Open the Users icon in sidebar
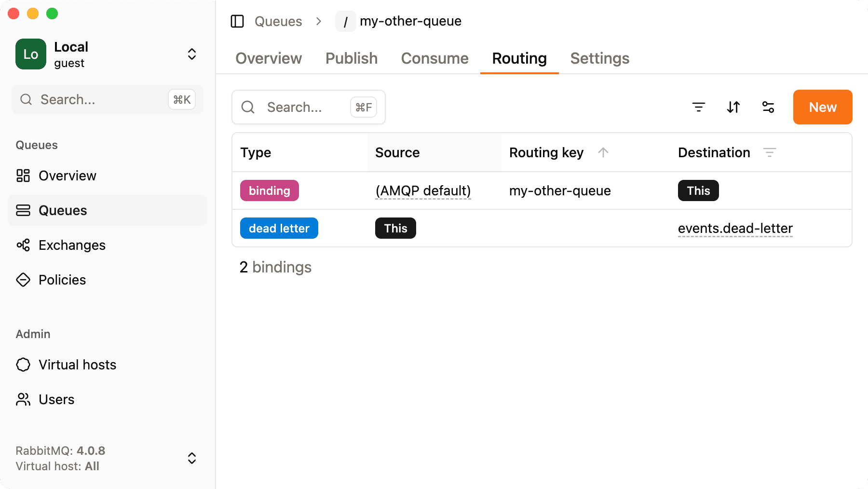The height and width of the screenshot is (489, 868). tap(23, 399)
